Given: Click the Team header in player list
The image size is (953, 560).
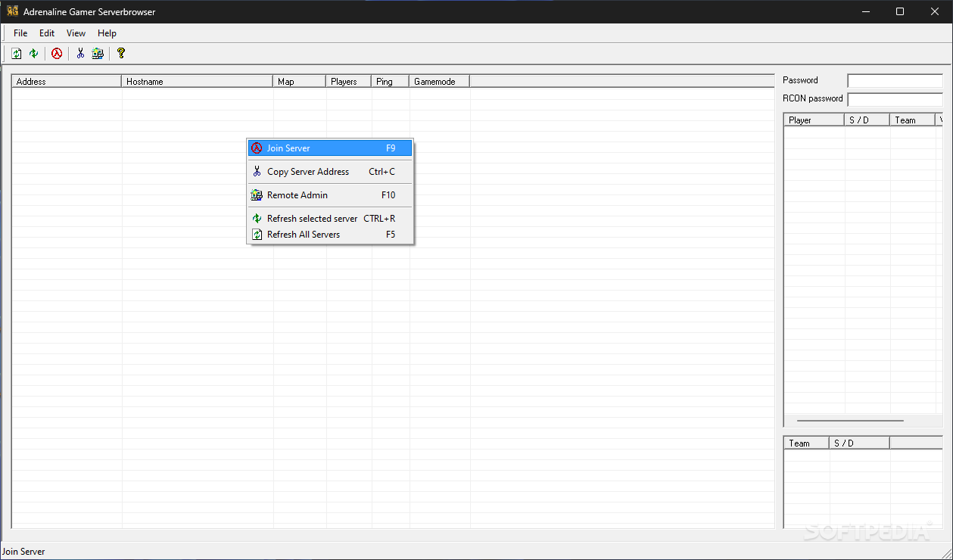Looking at the screenshot, I should (912, 120).
